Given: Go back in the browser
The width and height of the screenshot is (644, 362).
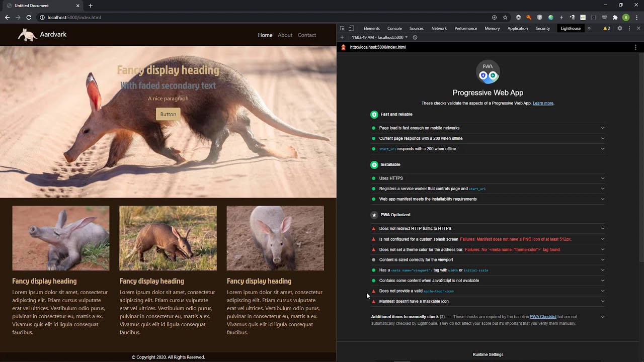Looking at the screenshot, I should [x=7, y=17].
